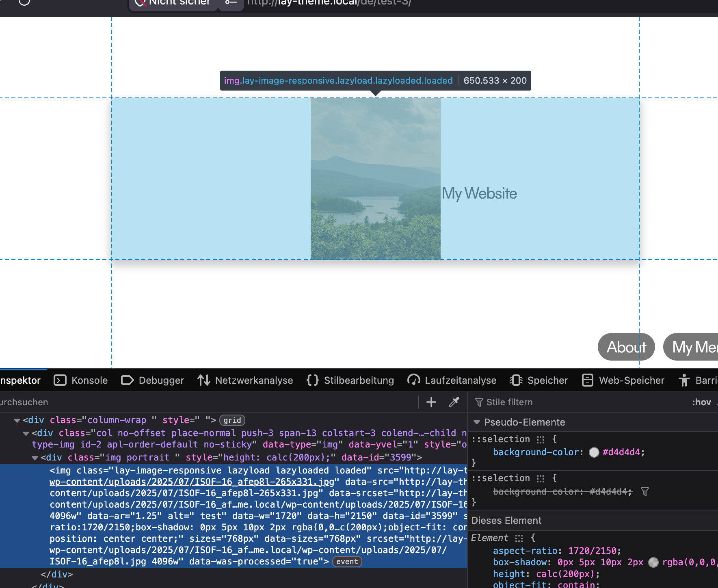Click the landscape image on the page
This screenshot has height=588, width=718.
click(x=376, y=179)
